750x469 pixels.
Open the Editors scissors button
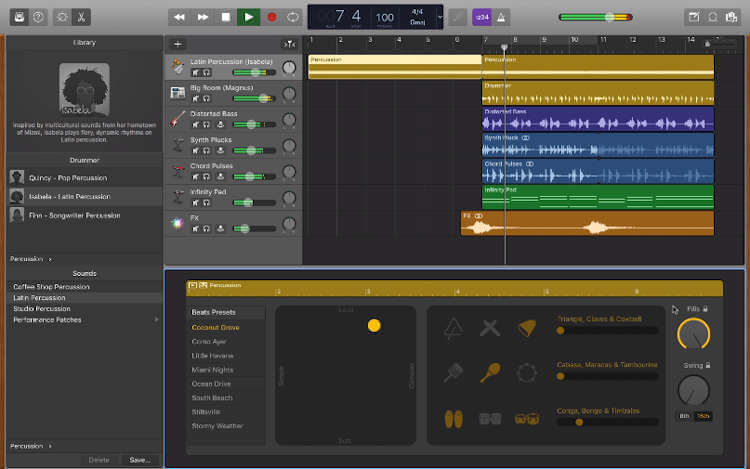coord(81,17)
